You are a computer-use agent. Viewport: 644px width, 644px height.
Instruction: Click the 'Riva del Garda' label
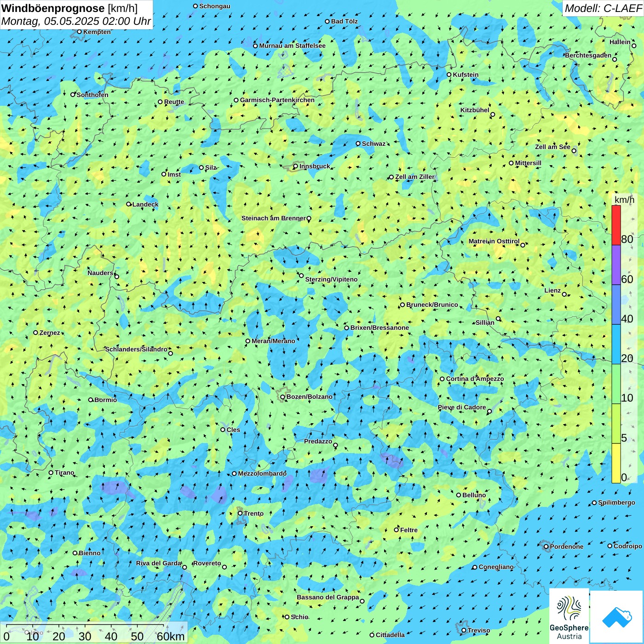(x=159, y=563)
